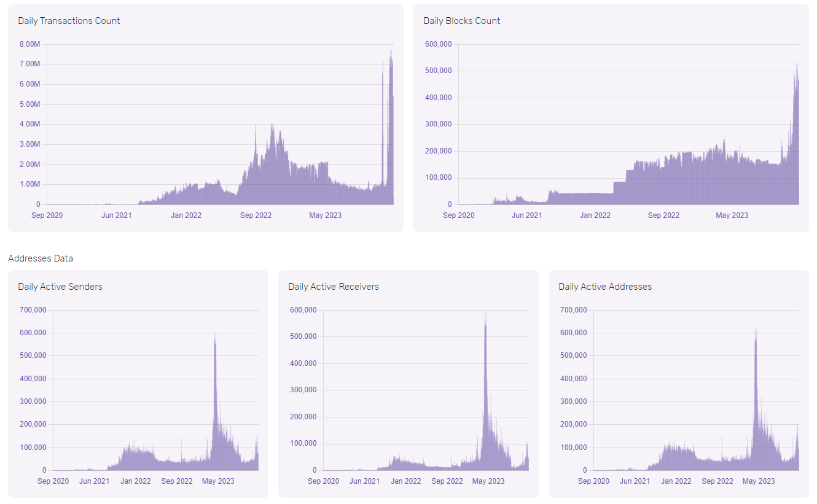Screen dimensions: 817x504
Task: Click the Daily Active Addresses chart title
Action: pos(605,287)
